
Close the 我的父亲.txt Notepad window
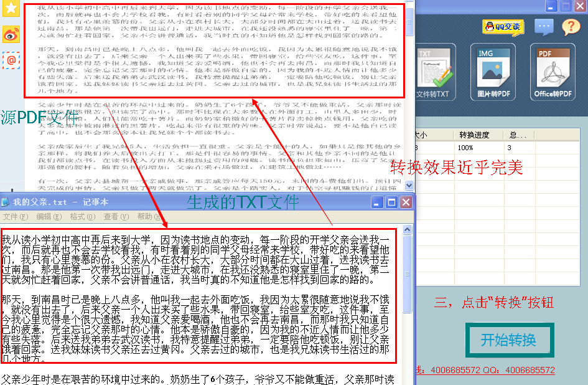pos(406,202)
